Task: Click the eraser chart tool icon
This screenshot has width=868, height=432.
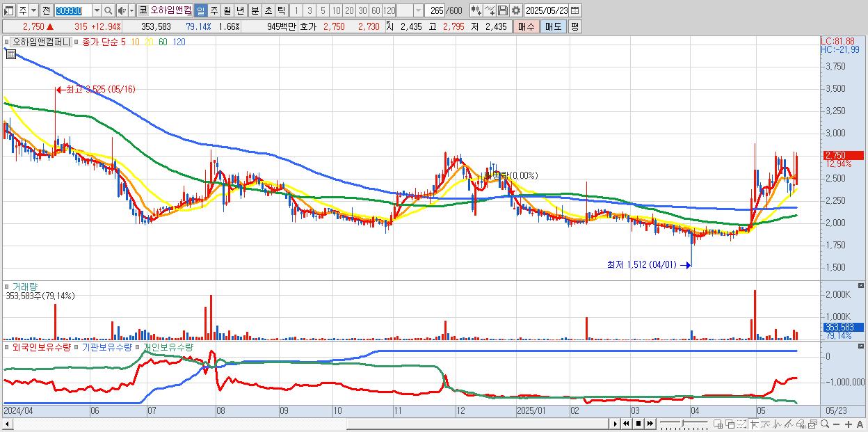Action: (801, 424)
